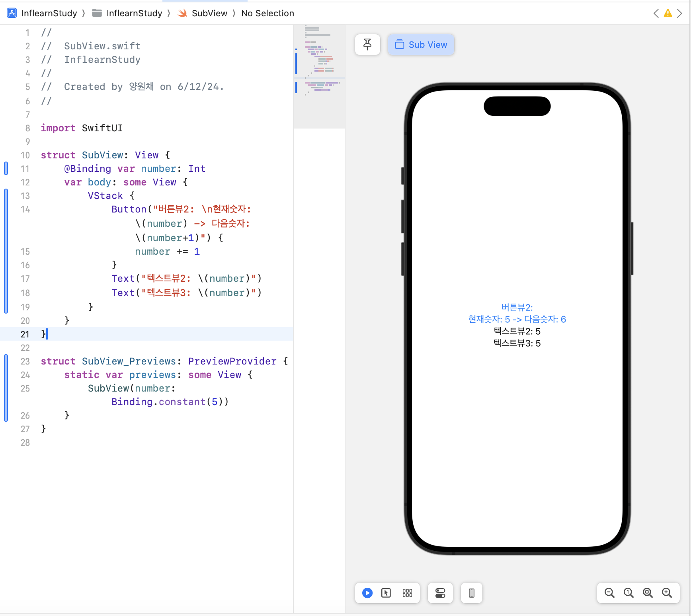Screen dimensions: 691x616
Task: Click the Xcode project icon in jump bar
Action: click(x=12, y=13)
